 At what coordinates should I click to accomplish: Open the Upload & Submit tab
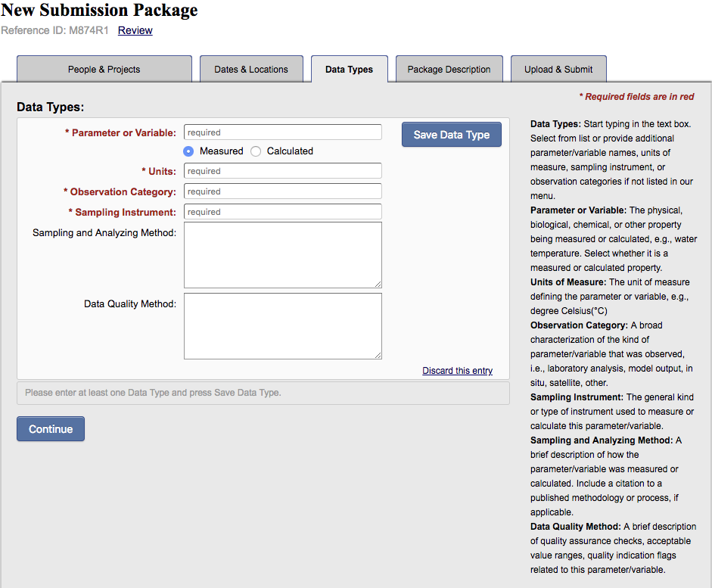click(x=558, y=69)
